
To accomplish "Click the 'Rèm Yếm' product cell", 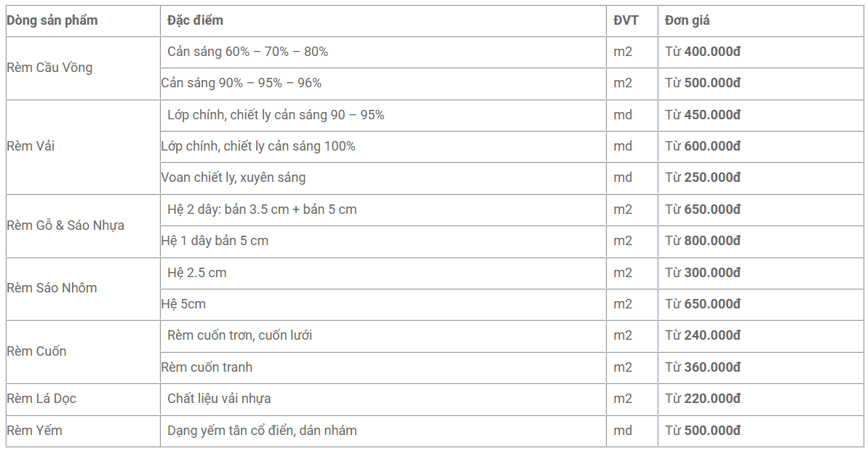I will click(34, 431).
